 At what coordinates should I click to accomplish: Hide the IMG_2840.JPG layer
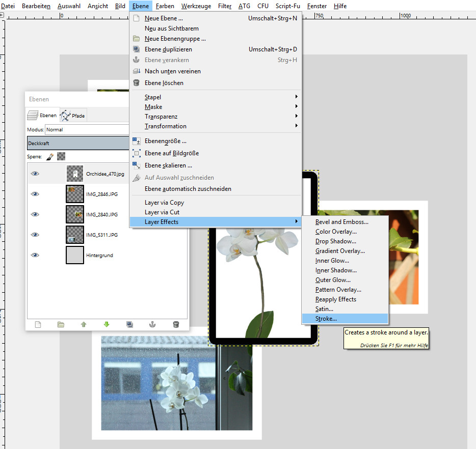tap(35, 214)
